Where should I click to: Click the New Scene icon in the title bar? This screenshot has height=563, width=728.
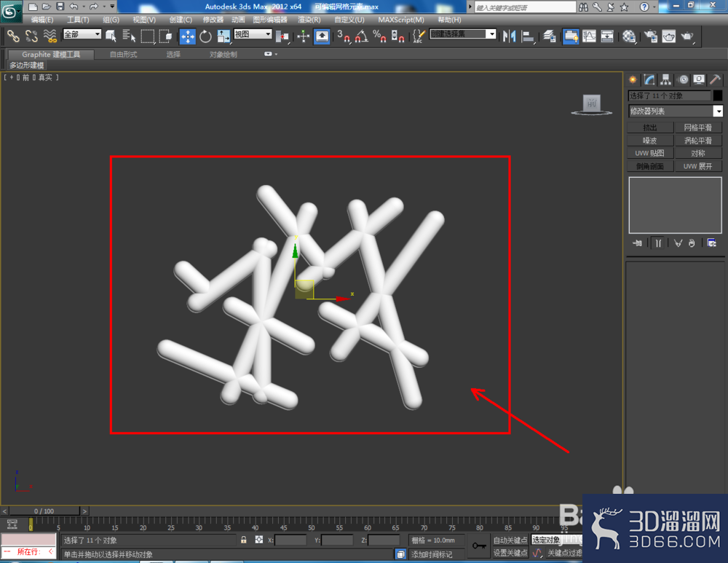pos(33,7)
